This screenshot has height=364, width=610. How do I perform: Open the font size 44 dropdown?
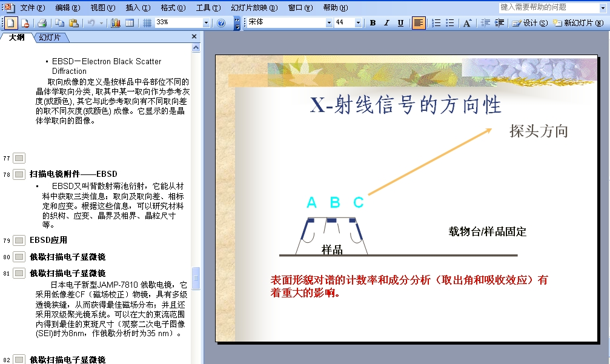pos(358,23)
